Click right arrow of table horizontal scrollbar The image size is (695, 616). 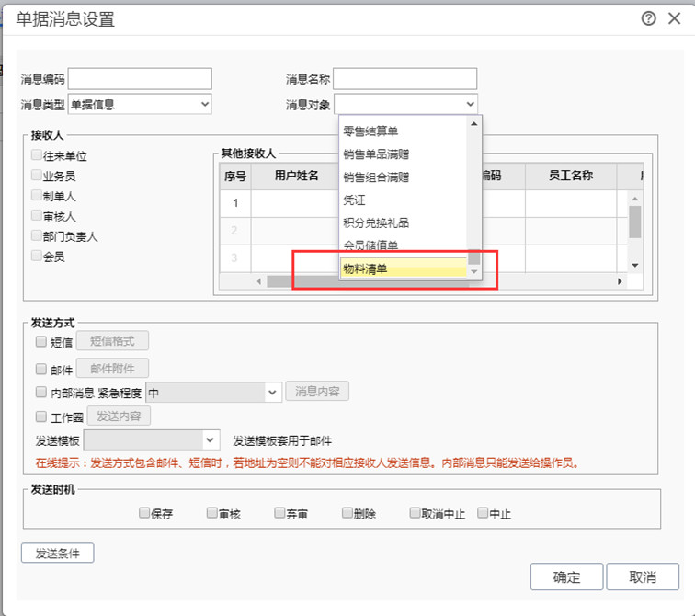click(x=620, y=281)
